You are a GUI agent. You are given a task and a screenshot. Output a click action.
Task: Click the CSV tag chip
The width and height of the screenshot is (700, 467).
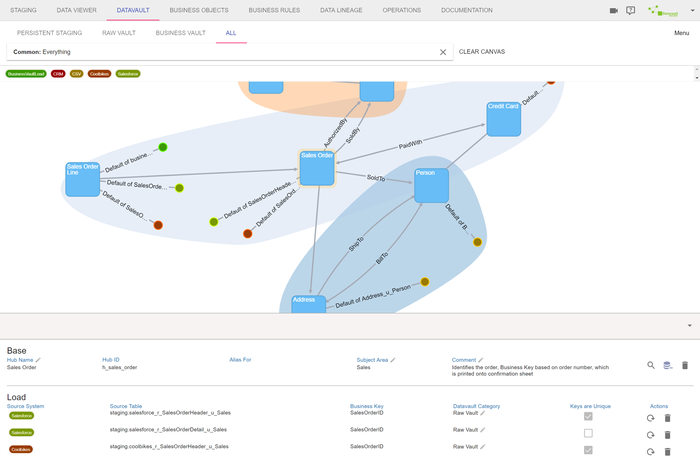[x=77, y=74]
